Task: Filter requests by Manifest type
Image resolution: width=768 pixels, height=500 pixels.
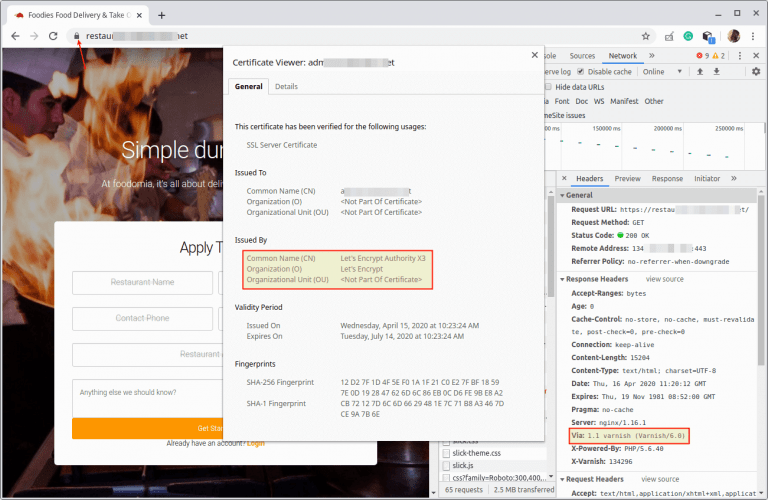Action: click(x=624, y=101)
